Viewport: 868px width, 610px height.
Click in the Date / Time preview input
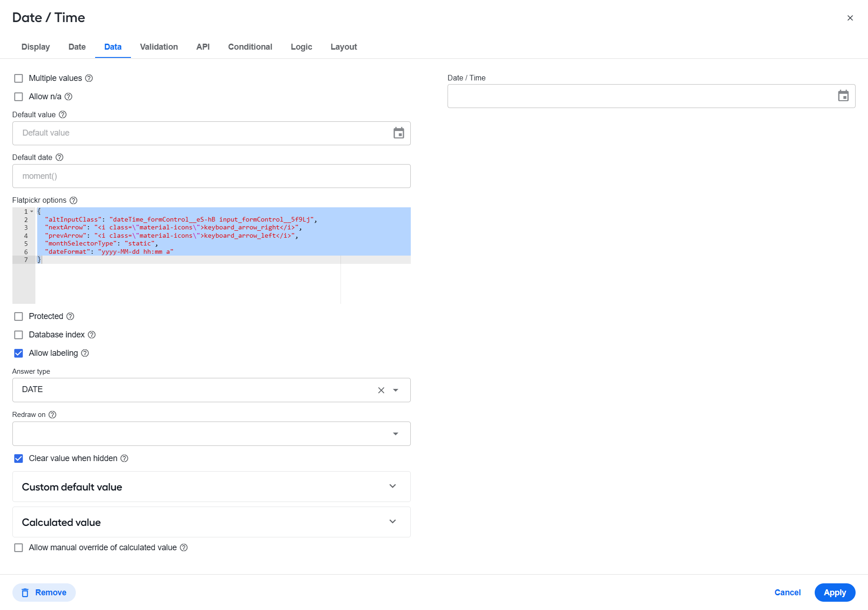pos(652,96)
